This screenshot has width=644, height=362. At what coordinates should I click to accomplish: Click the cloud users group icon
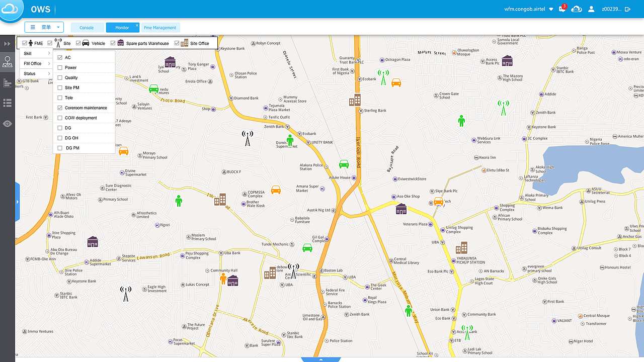coord(577,9)
